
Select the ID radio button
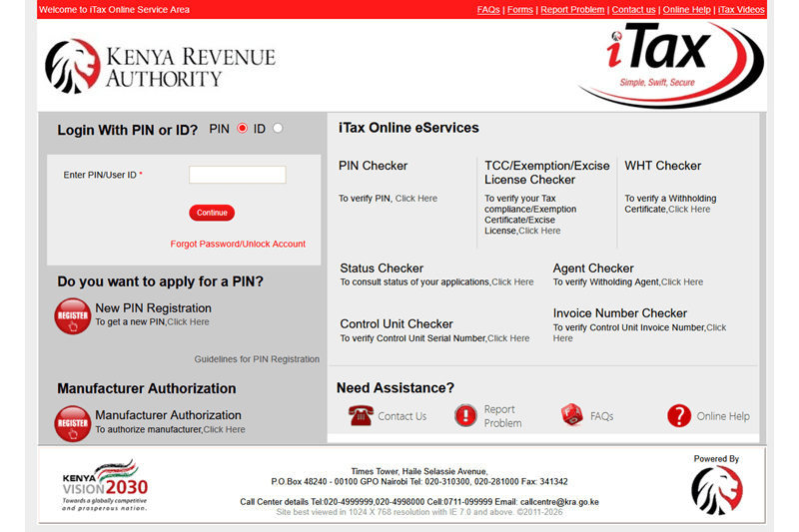coord(278,129)
